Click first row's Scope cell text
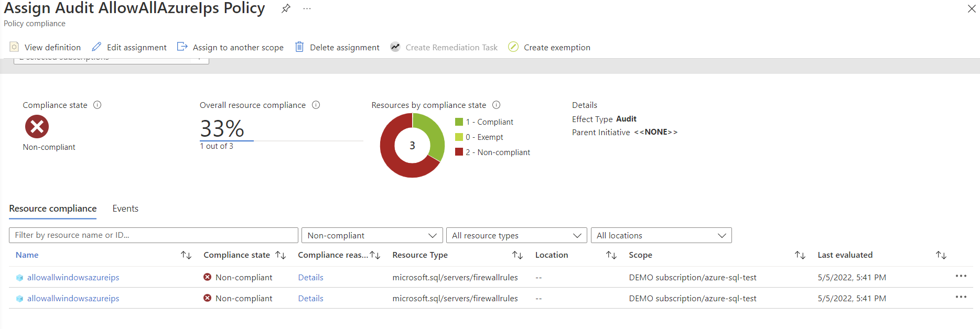 click(693, 278)
